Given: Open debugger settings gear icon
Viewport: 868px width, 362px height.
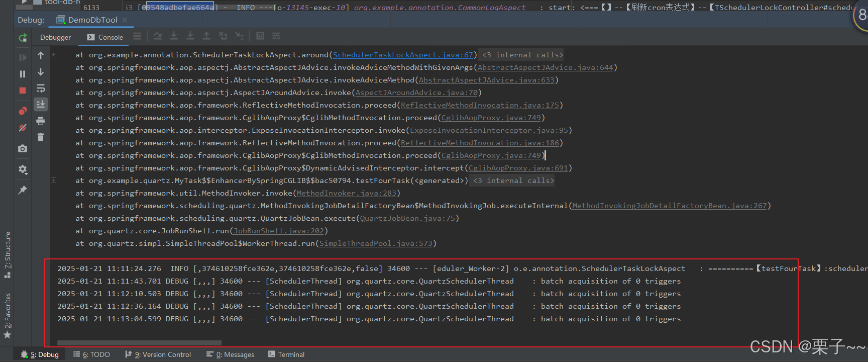Looking at the screenshot, I should pyautogui.click(x=23, y=169).
